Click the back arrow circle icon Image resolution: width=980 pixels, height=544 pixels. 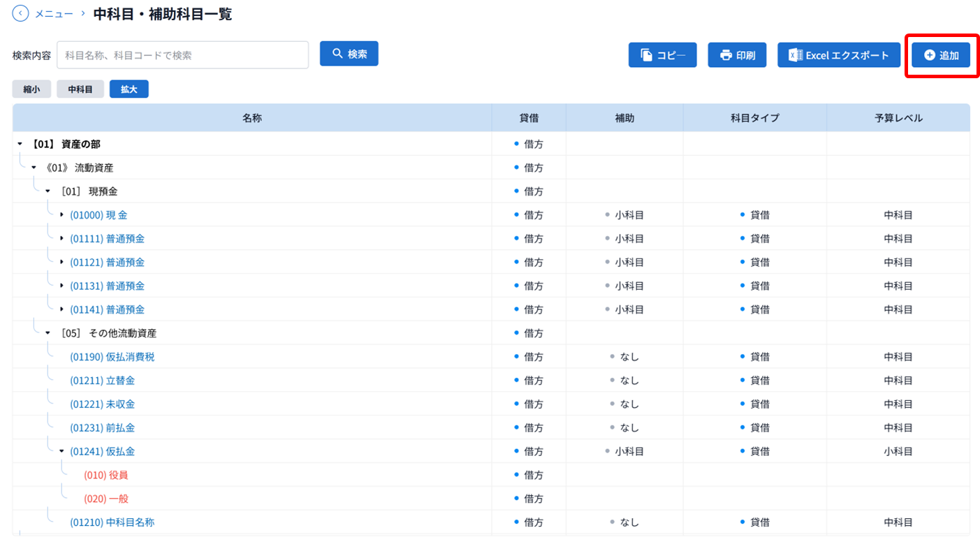(21, 13)
